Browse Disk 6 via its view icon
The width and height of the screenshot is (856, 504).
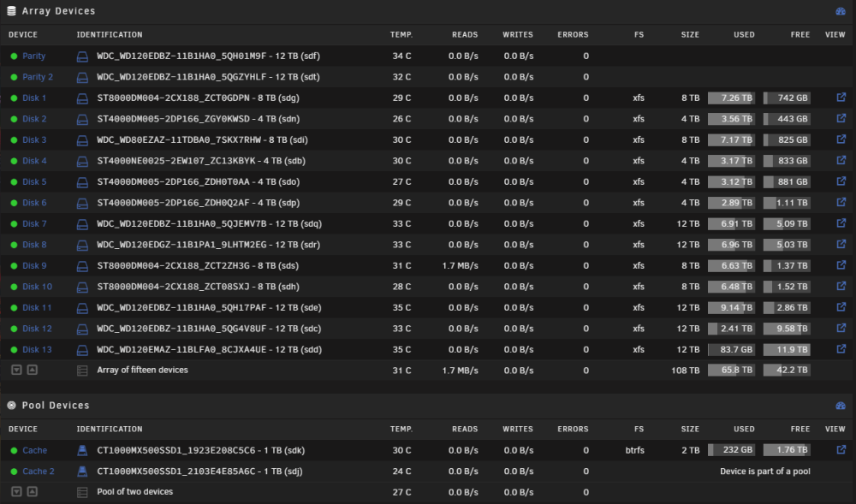[x=841, y=202]
